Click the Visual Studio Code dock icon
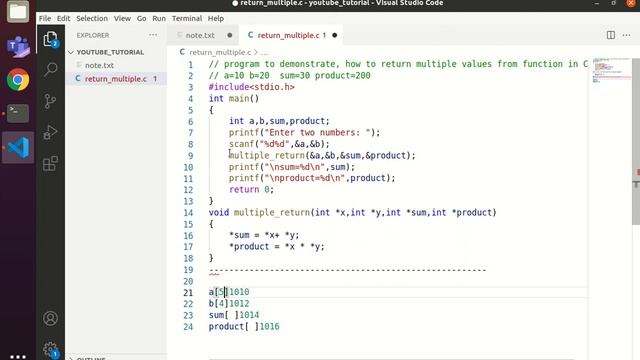The height and width of the screenshot is (360, 640). pos(18,147)
